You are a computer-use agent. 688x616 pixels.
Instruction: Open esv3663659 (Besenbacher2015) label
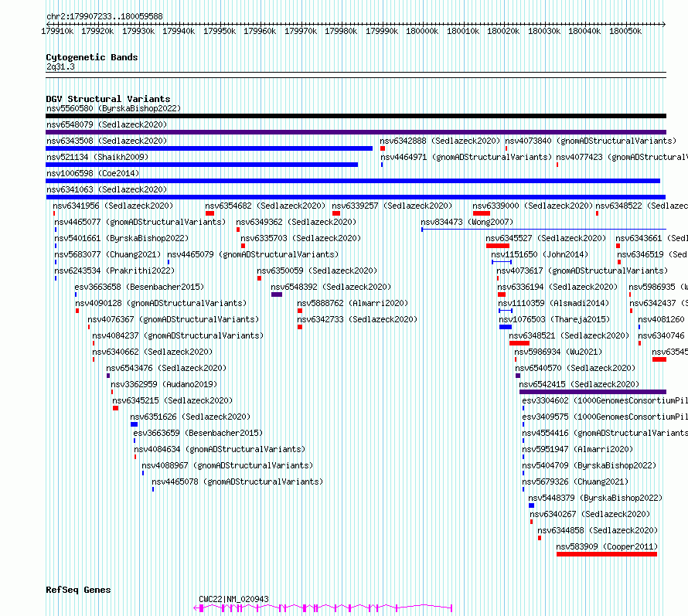tap(198, 433)
